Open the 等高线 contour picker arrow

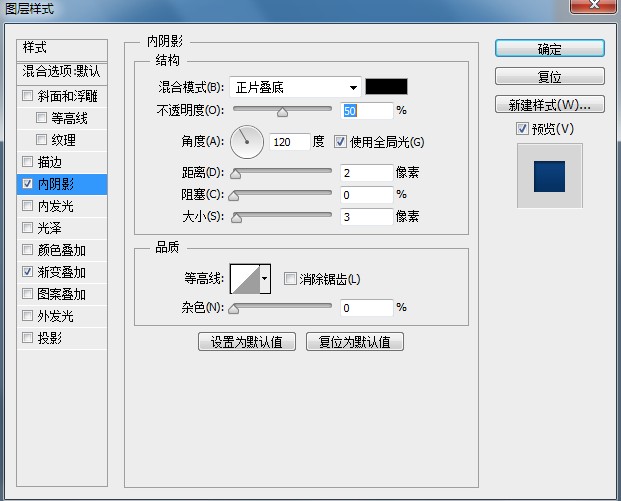pyautogui.click(x=265, y=279)
